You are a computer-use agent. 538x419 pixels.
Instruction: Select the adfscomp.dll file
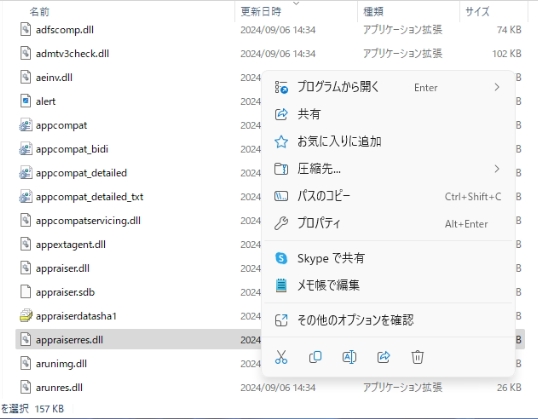pyautogui.click(x=65, y=30)
